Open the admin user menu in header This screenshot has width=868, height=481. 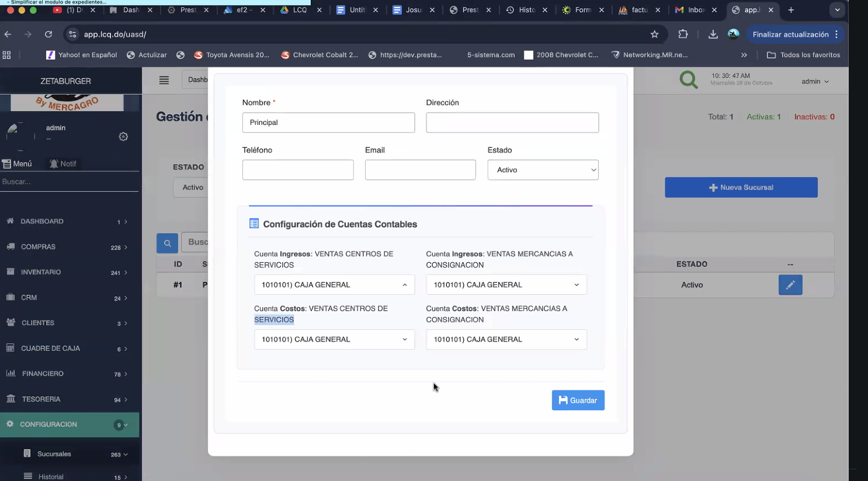[x=815, y=82]
